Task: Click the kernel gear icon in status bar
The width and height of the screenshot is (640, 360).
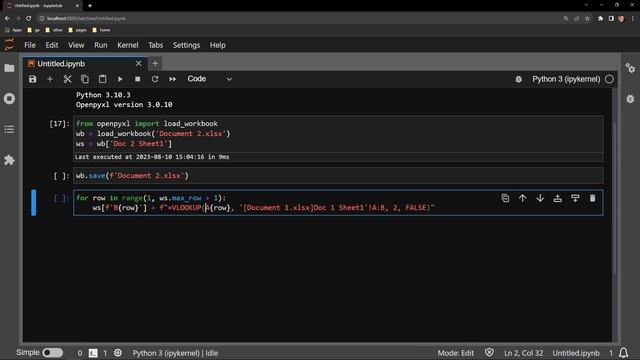Action: coord(118,353)
